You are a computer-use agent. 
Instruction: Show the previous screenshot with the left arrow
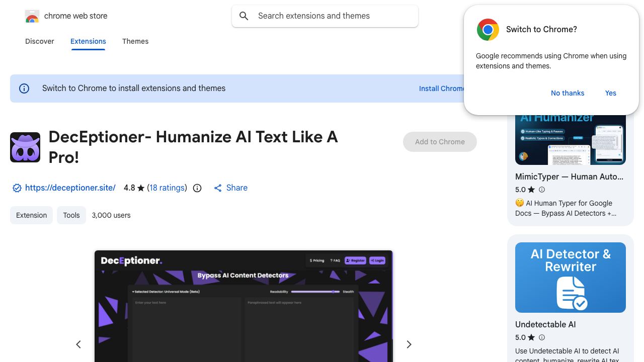coord(78,344)
